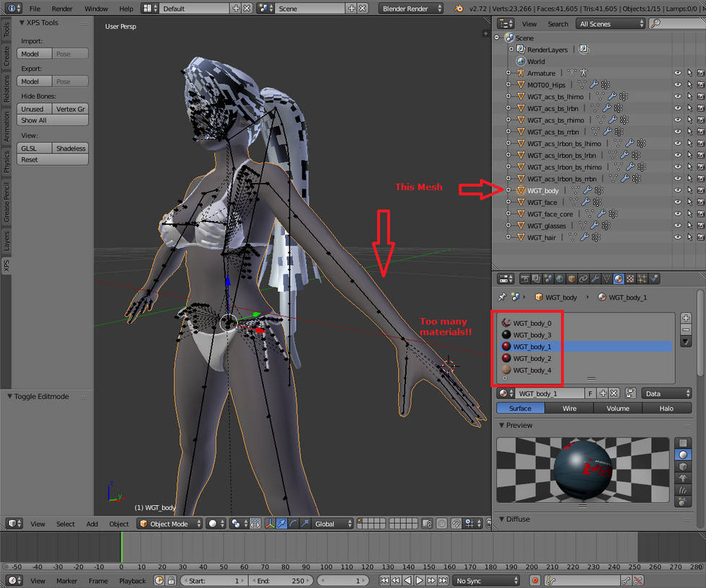Select the translate manipulator arrow icon

[281, 524]
